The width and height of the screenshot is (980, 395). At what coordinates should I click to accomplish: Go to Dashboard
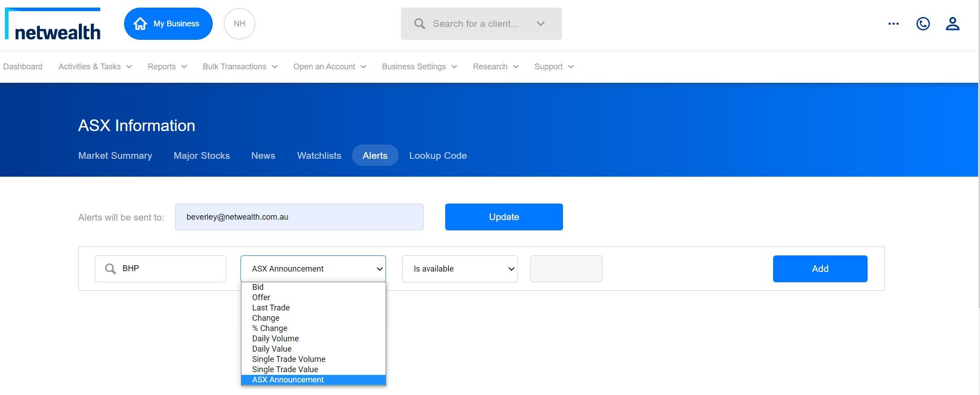click(x=23, y=67)
